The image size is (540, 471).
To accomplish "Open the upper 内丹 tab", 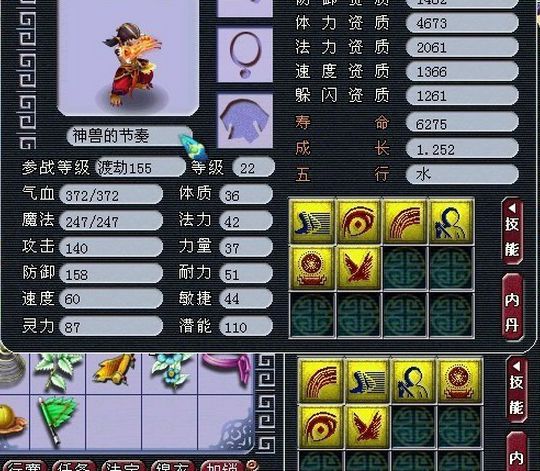I will point(512,307).
